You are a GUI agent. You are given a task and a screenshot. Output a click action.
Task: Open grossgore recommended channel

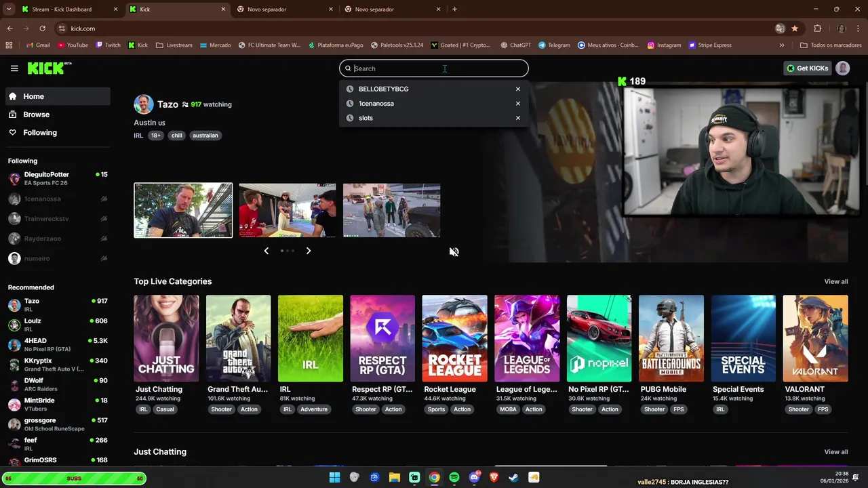point(58,424)
